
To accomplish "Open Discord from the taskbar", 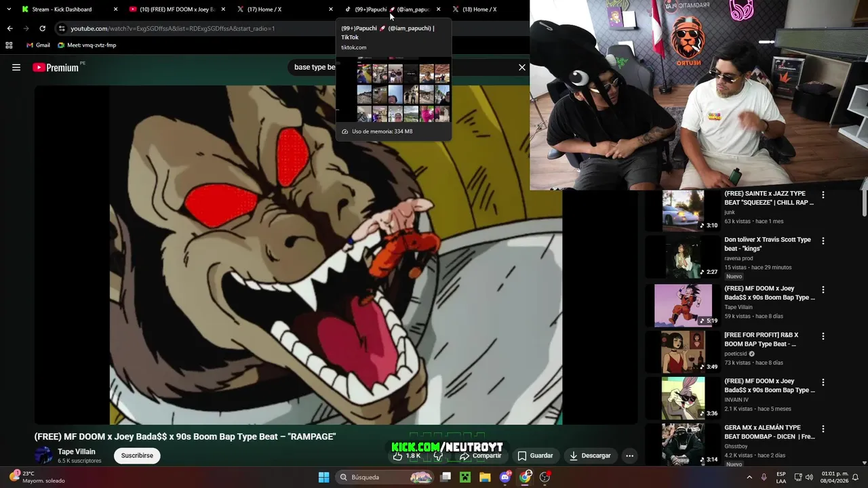I will coord(505,477).
